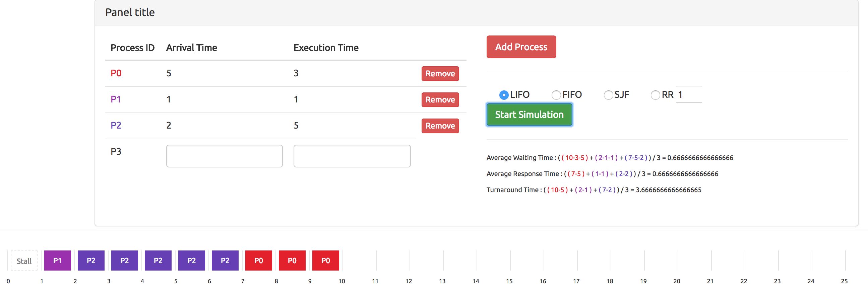Viewport: 868px width, 296px height.
Task: Select the FIFO scheduling radio button
Action: click(x=556, y=95)
